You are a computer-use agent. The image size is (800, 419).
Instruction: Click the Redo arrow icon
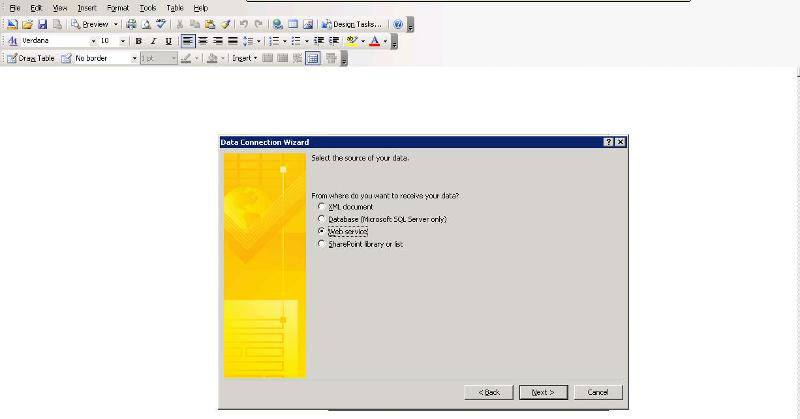click(x=259, y=24)
